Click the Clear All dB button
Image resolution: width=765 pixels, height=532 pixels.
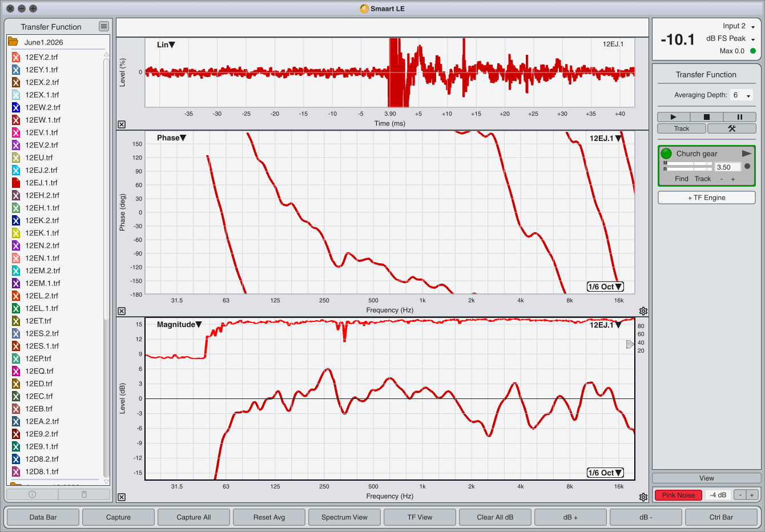click(x=495, y=517)
